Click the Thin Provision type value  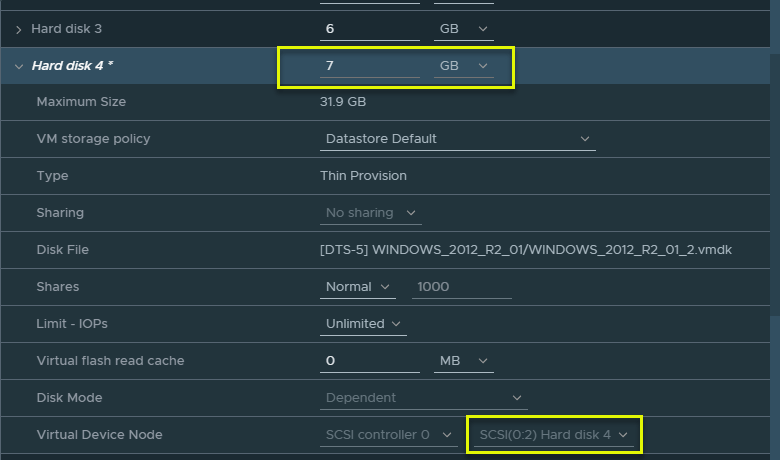click(363, 176)
